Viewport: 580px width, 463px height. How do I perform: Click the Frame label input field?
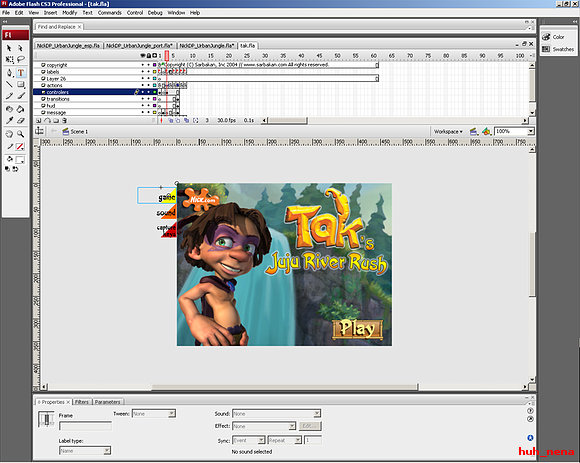coord(85,426)
